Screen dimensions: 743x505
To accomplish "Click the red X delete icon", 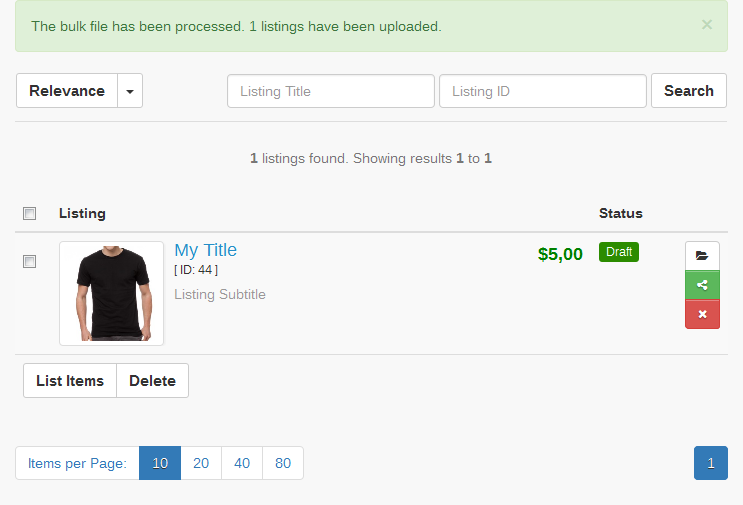I will point(702,314).
